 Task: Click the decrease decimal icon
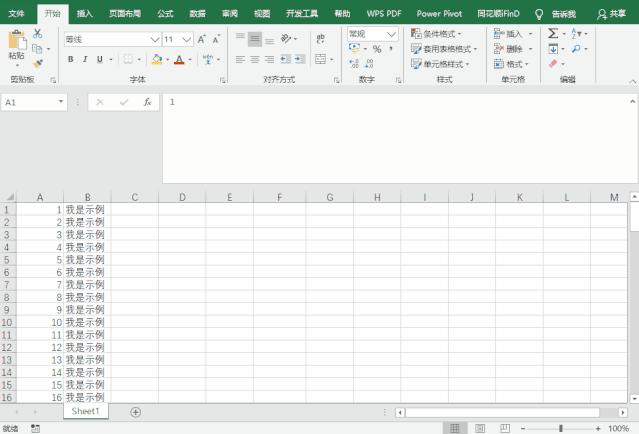[369, 64]
